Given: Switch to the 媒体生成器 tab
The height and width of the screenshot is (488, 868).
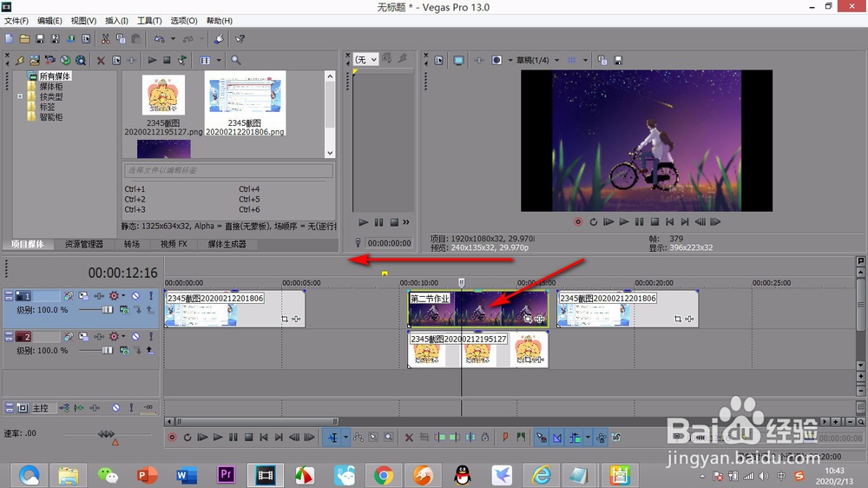Looking at the screenshot, I should tap(227, 244).
